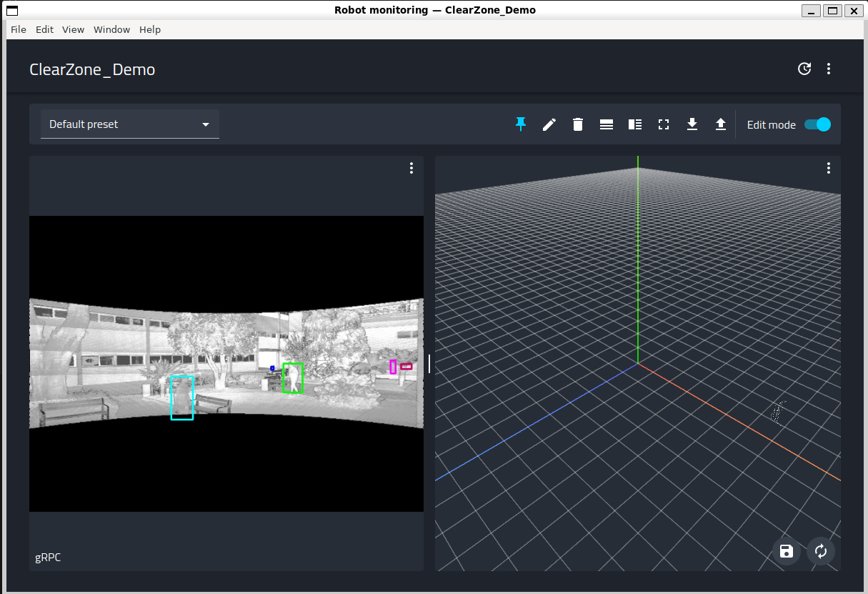Open ClearZone_Demo header options menu
This screenshot has width=868, height=594.
coord(829,69)
